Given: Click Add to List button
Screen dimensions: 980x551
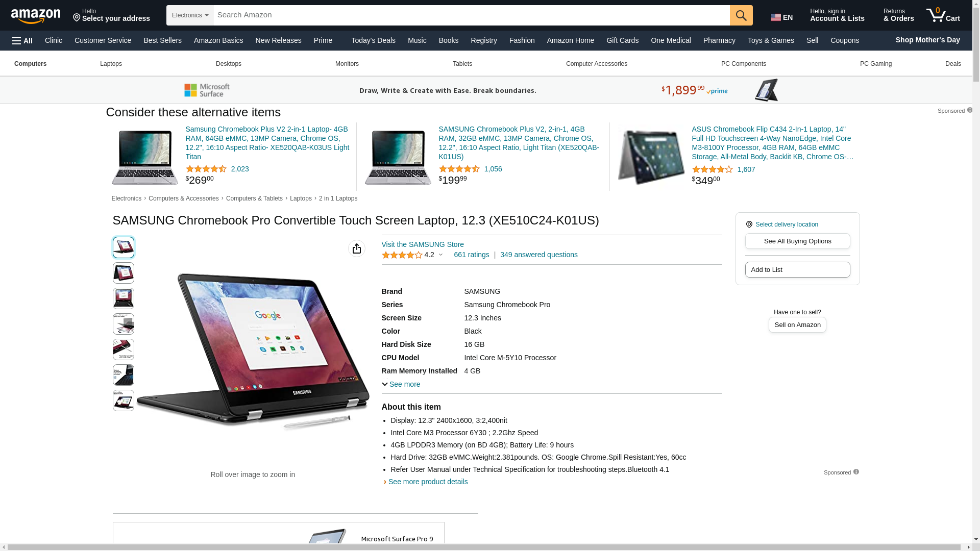Looking at the screenshot, I should point(797,270).
